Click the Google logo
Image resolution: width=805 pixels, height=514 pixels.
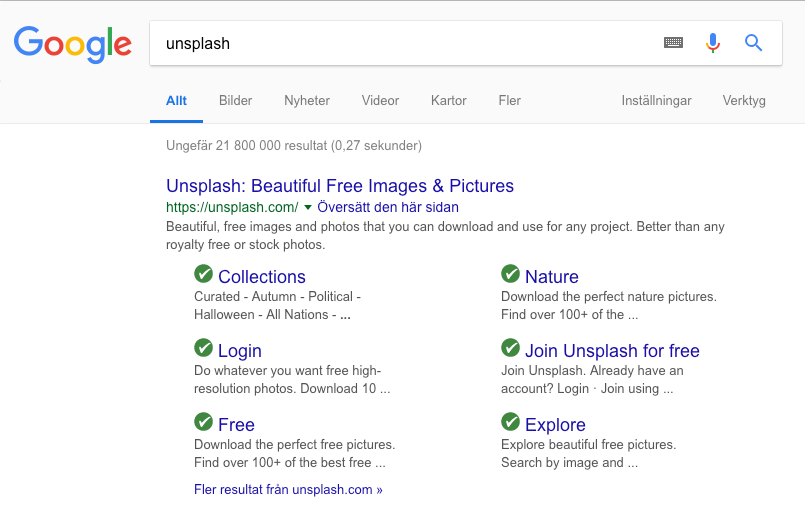pyautogui.click(x=72, y=44)
